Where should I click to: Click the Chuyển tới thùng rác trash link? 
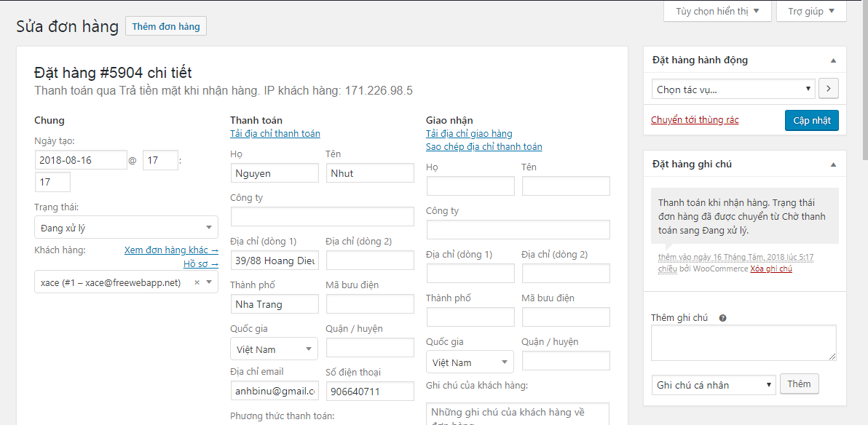(x=695, y=120)
